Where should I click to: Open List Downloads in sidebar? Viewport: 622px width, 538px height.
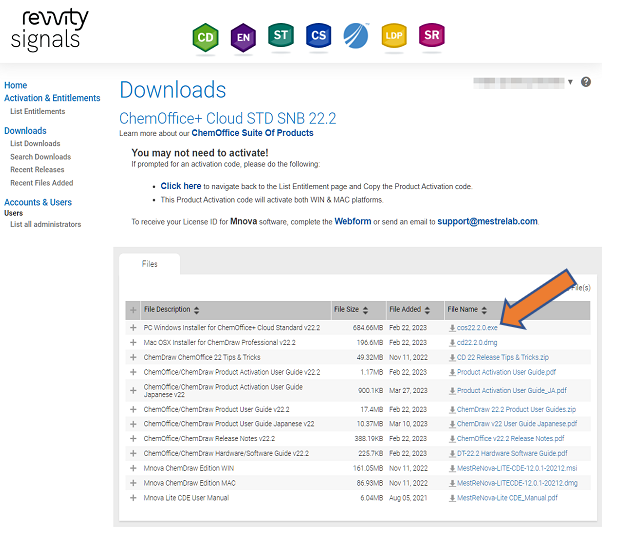tap(35, 144)
